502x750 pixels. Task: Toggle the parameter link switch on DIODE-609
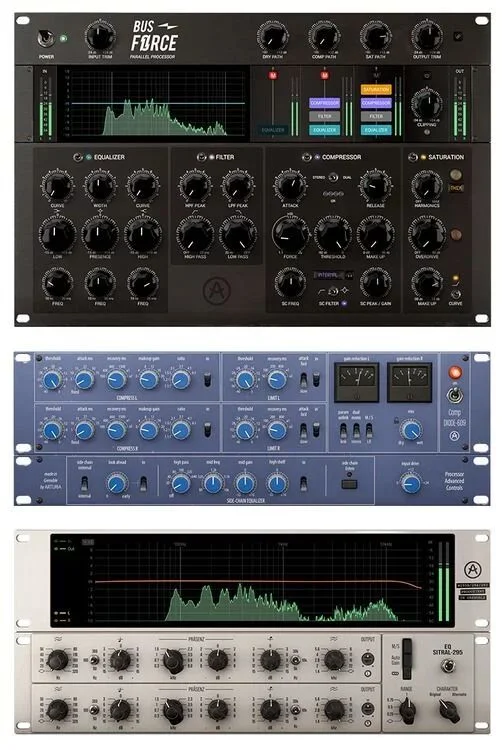(x=343, y=431)
